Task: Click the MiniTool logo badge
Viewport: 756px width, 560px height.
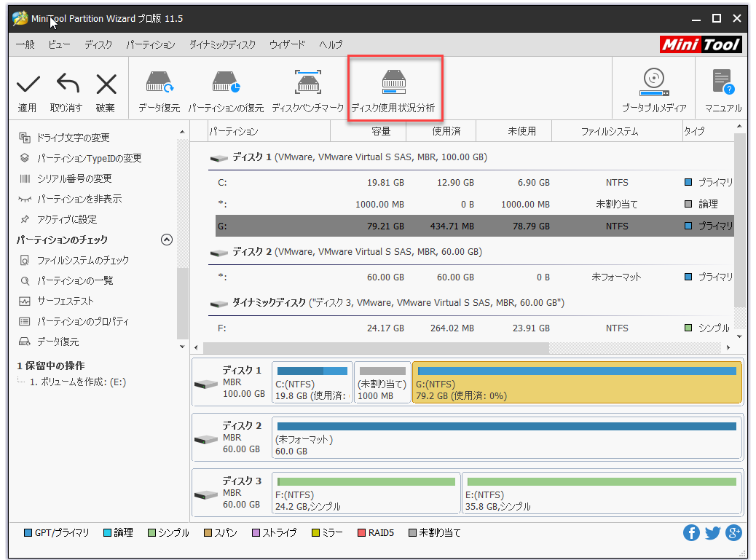Action: coord(700,45)
